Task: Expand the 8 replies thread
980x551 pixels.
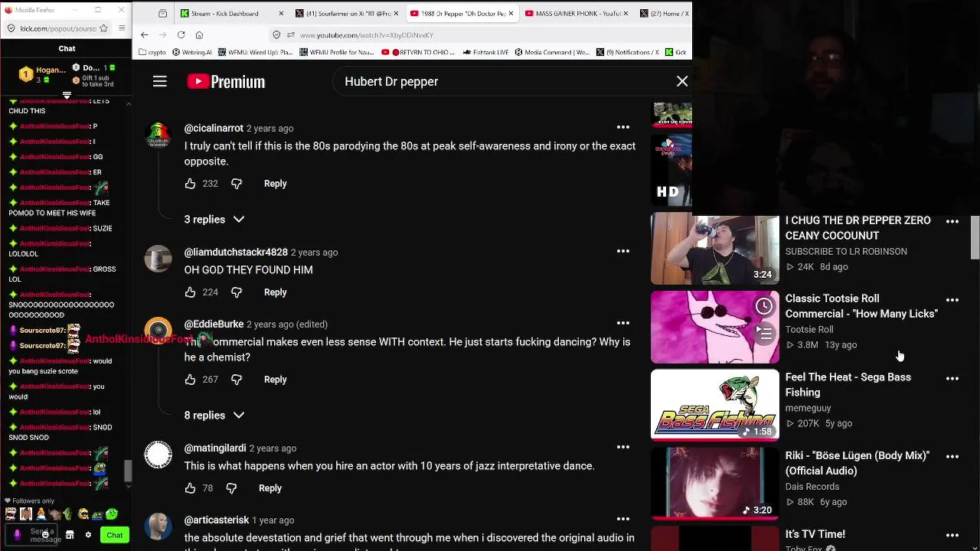Action: [214, 415]
